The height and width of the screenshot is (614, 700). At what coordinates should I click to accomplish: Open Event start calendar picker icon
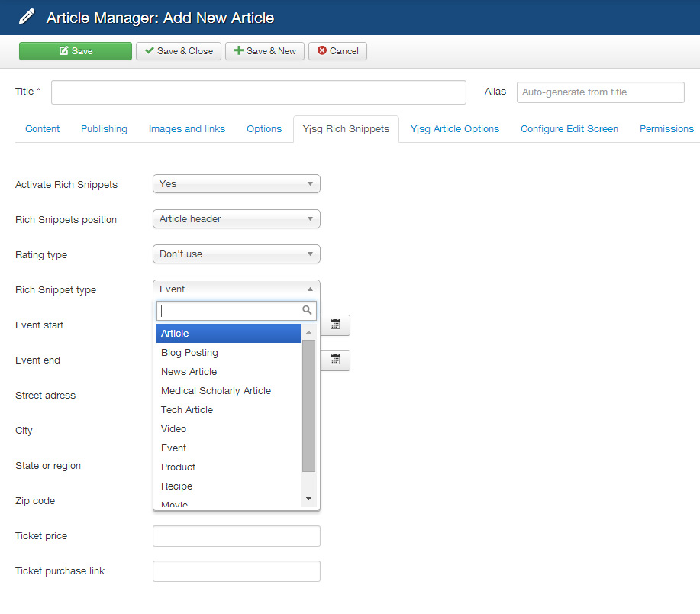(335, 325)
